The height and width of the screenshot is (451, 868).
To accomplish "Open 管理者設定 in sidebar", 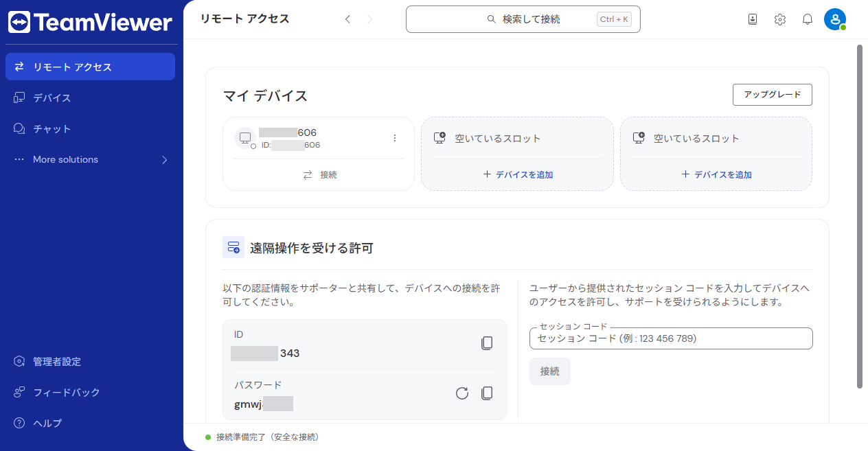I will [x=57, y=362].
